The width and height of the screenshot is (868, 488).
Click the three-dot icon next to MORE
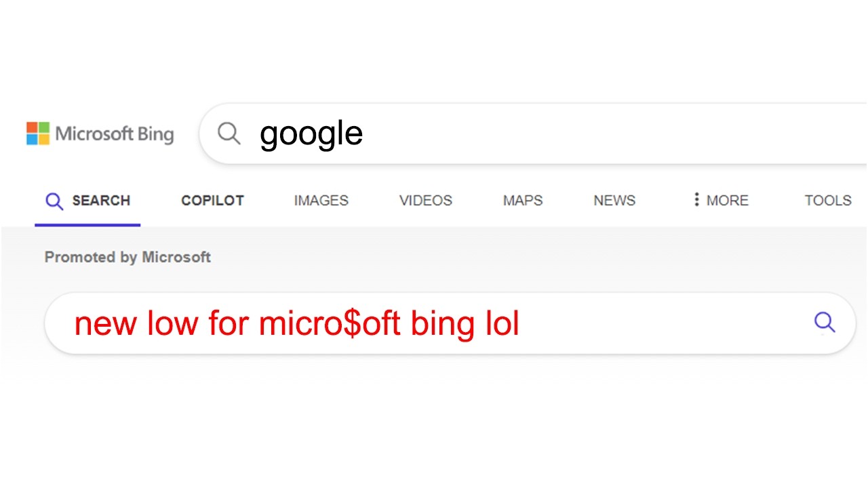pyautogui.click(x=696, y=200)
